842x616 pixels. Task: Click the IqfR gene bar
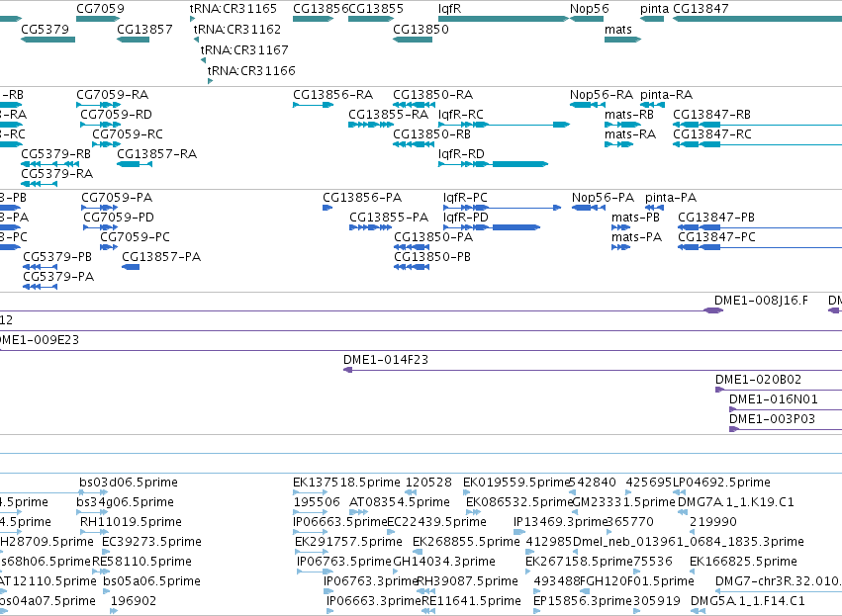point(504,19)
